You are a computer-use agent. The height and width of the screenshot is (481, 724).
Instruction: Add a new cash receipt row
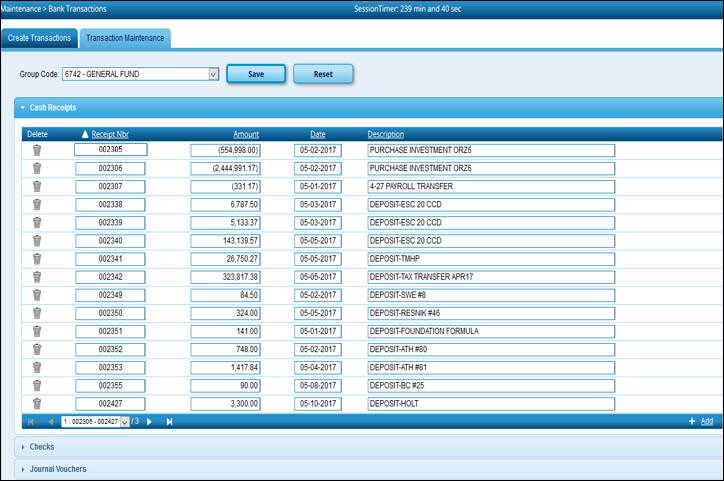(701, 422)
